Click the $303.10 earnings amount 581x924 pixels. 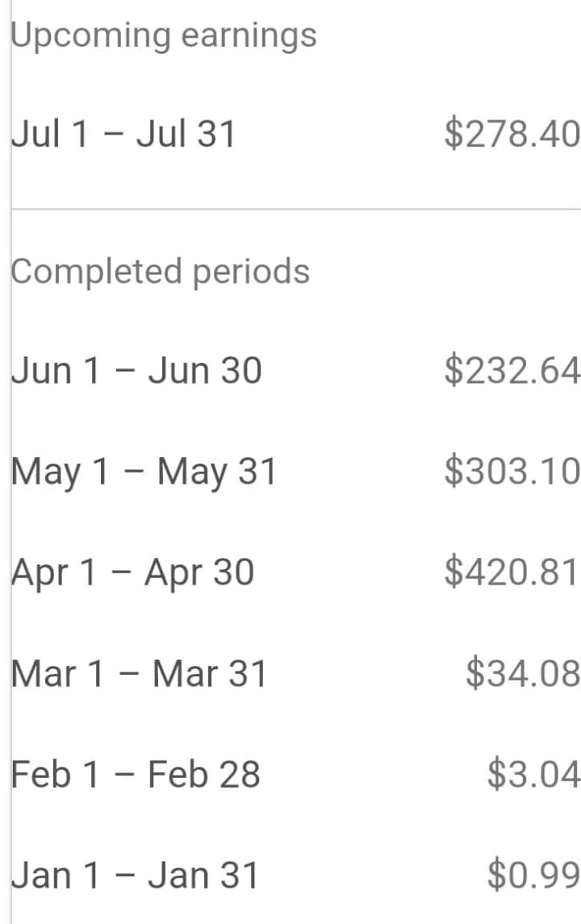pyautogui.click(x=512, y=472)
